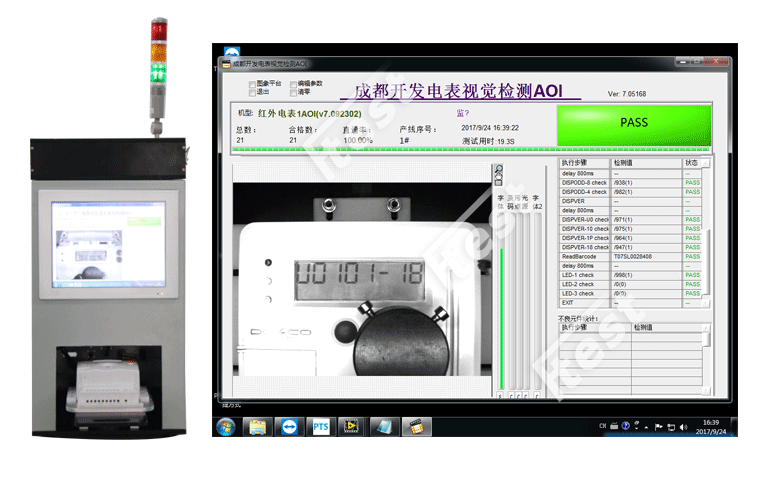Toggle the 图象平台 checkbox
The image size is (757, 479).
[x=250, y=83]
